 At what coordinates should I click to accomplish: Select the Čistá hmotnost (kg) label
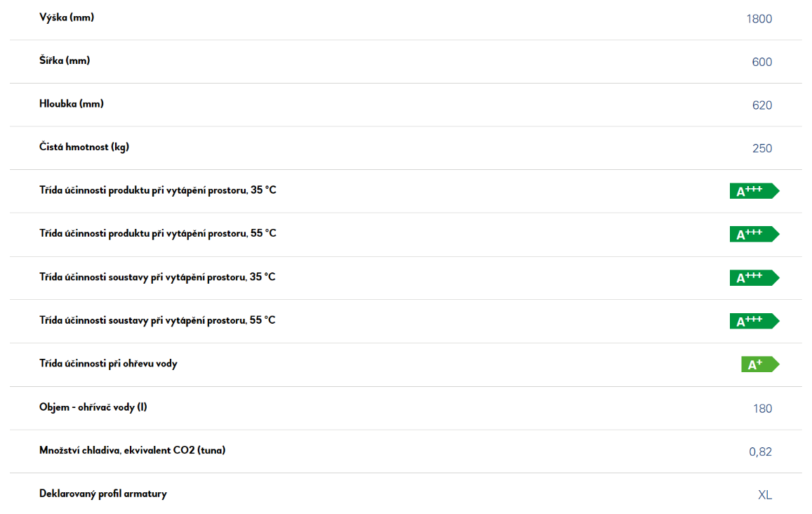(84, 147)
